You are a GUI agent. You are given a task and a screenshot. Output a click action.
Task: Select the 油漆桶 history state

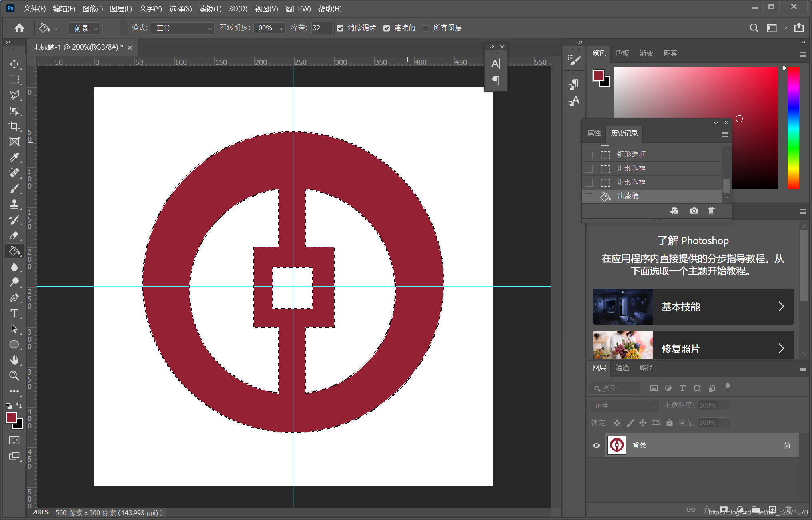[652, 196]
